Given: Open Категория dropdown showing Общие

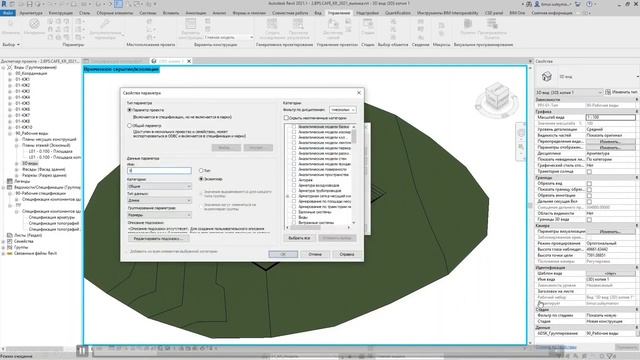Looking at the screenshot, I should (x=159, y=186).
